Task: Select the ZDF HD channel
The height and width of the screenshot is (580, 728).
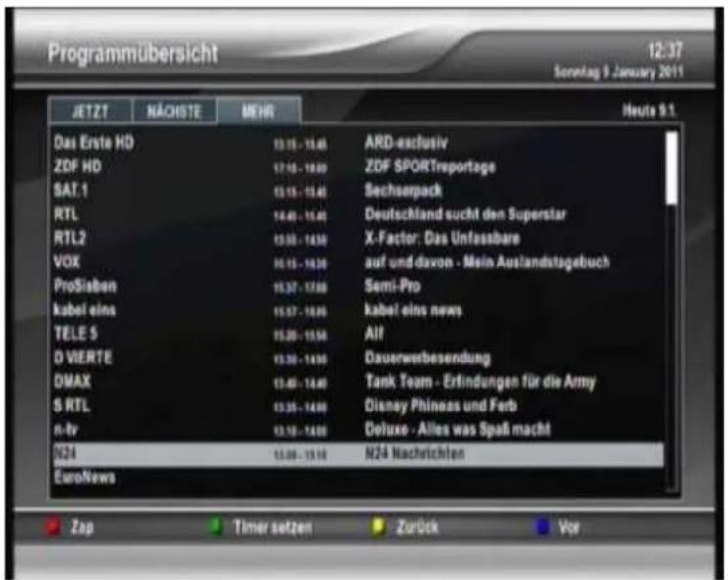Action: click(77, 167)
